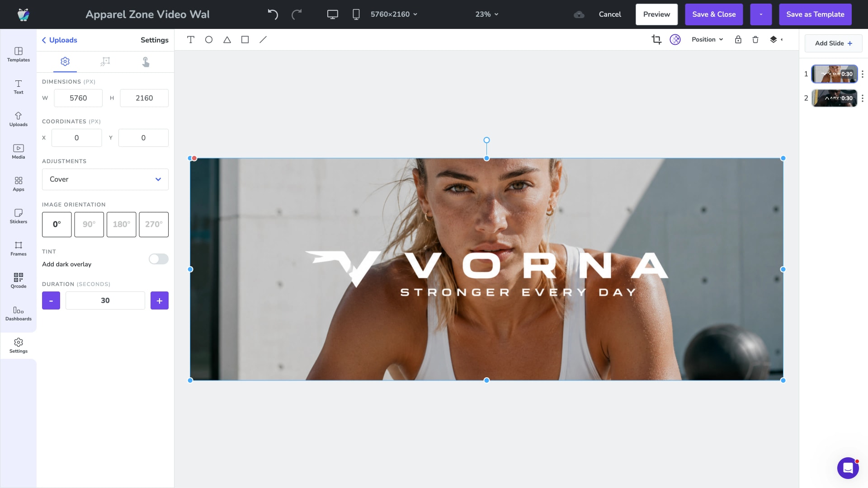The image size is (868, 488).
Task: Click Cancel
Action: click(x=610, y=14)
